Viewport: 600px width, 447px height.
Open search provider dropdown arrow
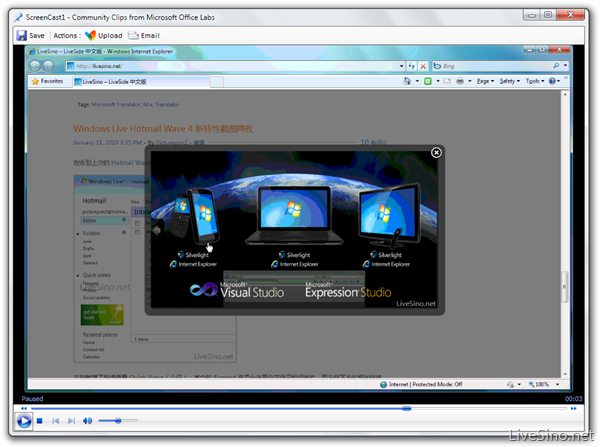(565, 66)
